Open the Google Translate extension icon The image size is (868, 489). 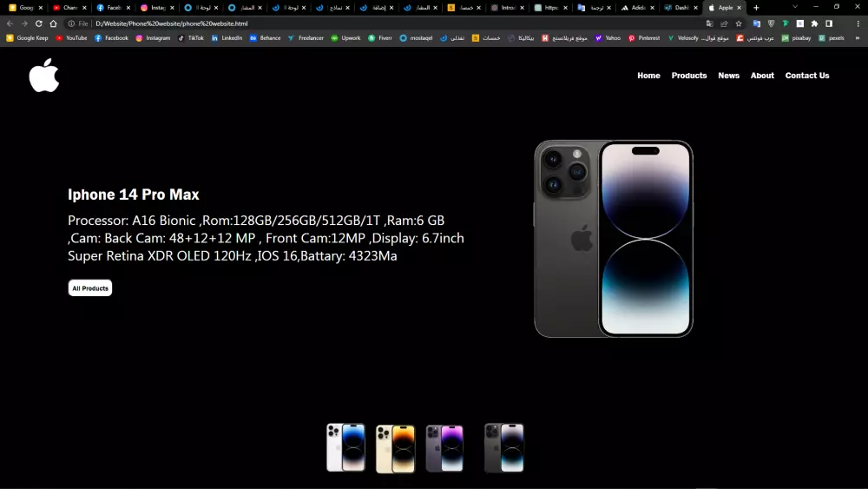[x=757, y=23]
